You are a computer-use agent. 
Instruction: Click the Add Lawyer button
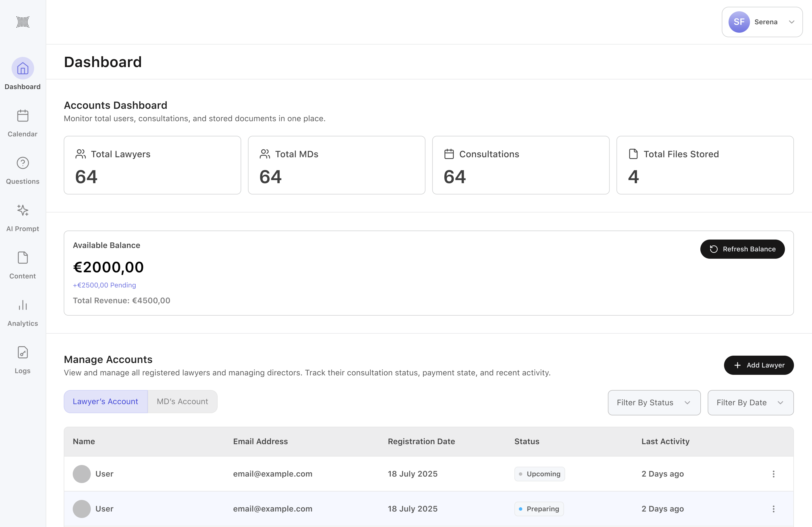point(758,365)
